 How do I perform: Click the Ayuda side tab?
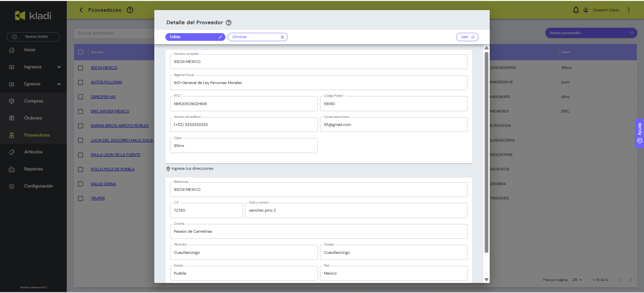(x=639, y=133)
